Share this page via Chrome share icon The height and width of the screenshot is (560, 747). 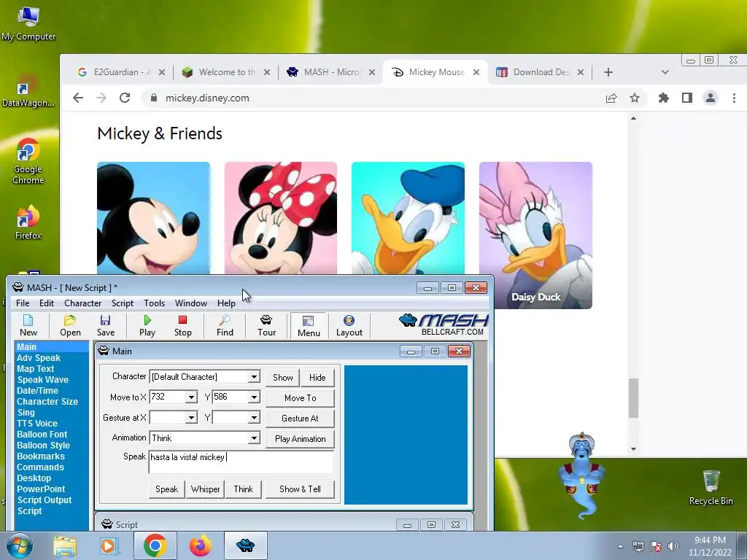tap(611, 98)
